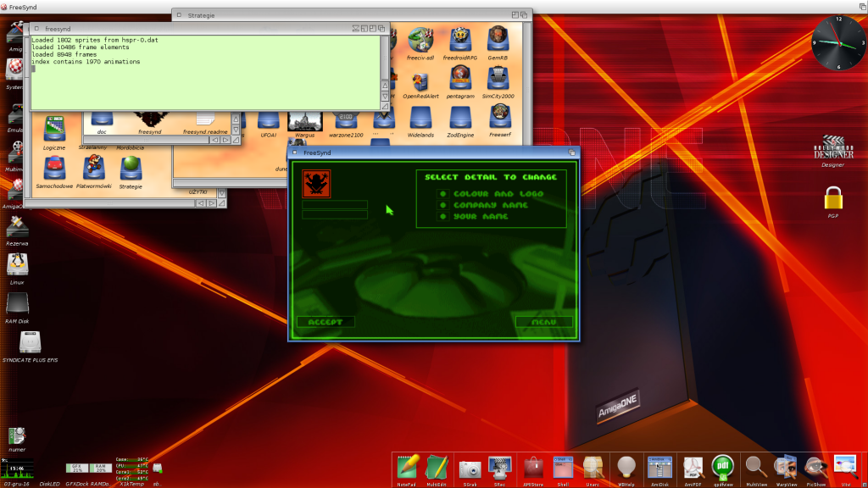Click the ACCEPT button in FreeSynd
Image resolution: width=868 pixels, height=488 pixels.
pyautogui.click(x=325, y=322)
